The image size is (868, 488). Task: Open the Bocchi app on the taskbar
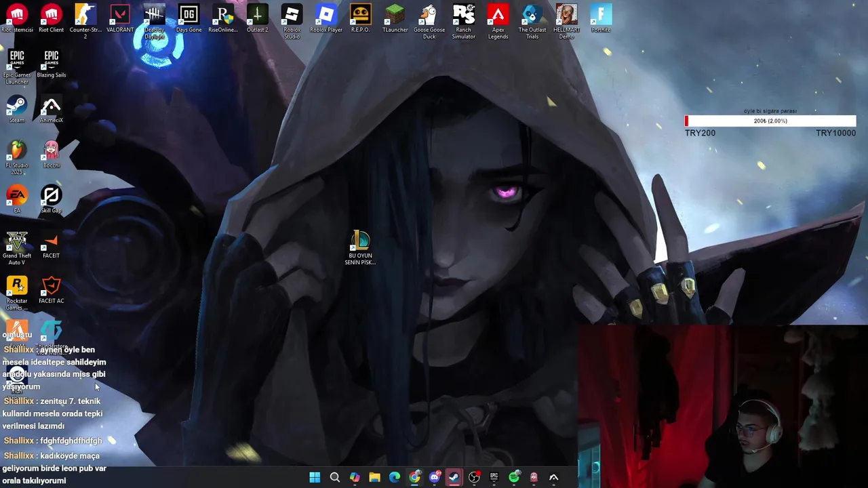[534, 477]
